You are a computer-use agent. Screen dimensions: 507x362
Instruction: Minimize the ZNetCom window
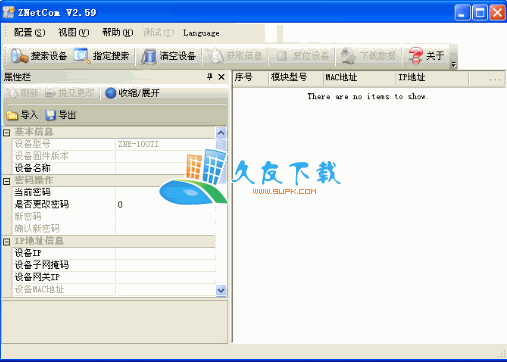[462, 13]
